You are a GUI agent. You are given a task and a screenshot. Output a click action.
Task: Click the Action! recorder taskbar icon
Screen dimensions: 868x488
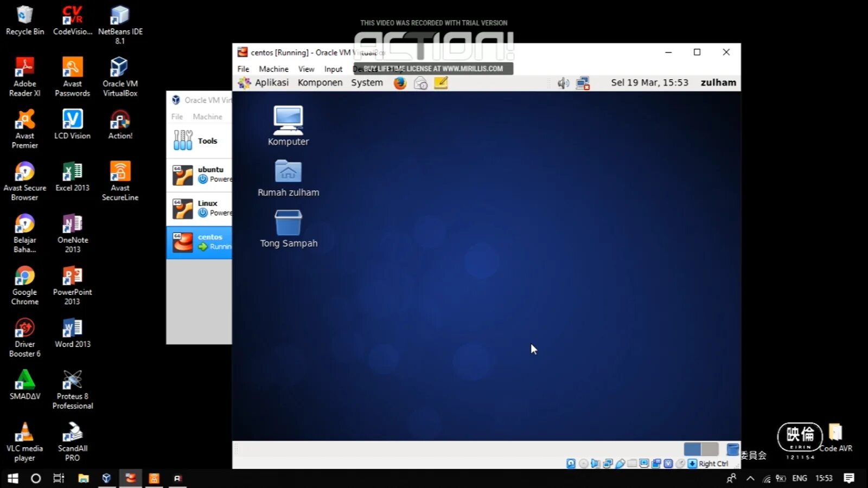(177, 478)
